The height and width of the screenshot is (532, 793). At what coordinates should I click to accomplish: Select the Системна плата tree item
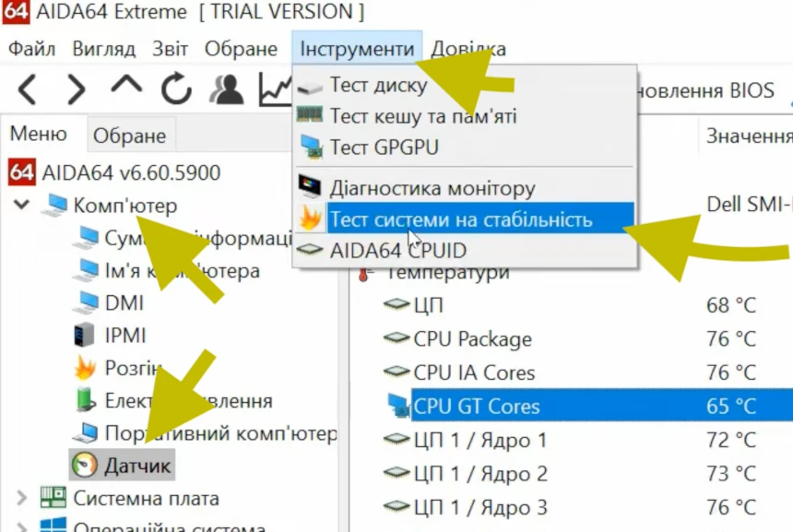(x=147, y=499)
